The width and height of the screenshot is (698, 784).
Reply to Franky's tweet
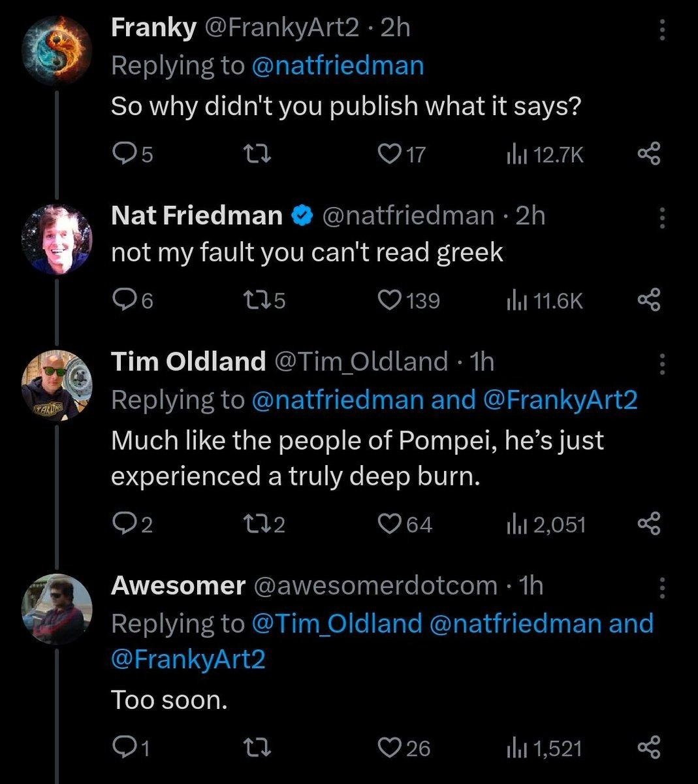133,154
